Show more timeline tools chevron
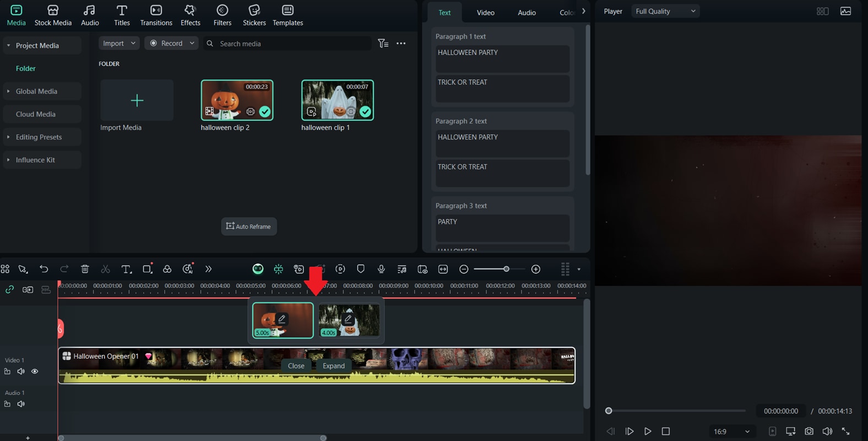 (x=208, y=269)
